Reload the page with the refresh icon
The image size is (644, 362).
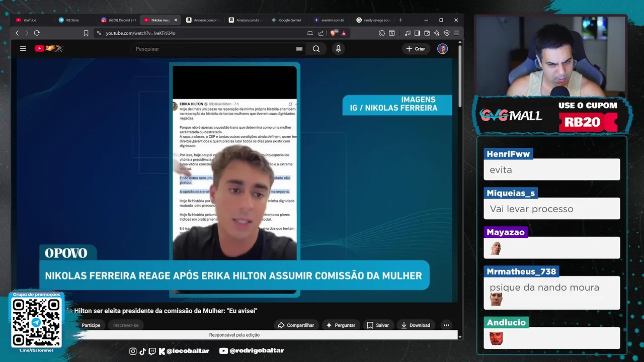click(x=37, y=33)
